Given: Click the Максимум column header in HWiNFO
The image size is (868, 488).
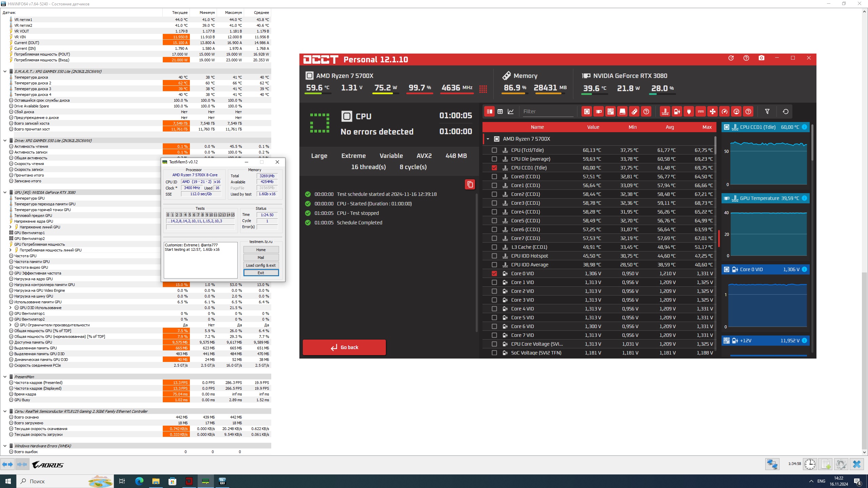Looking at the screenshot, I should click(233, 13).
